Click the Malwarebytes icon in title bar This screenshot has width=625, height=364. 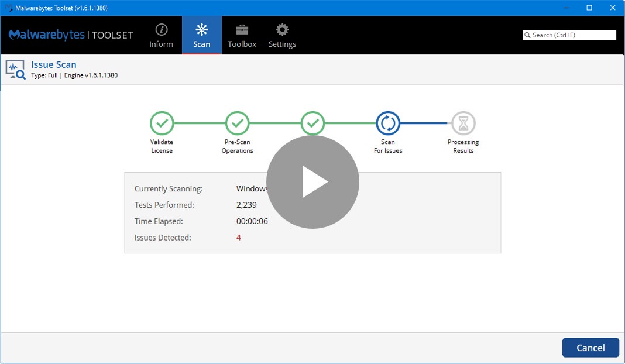(x=8, y=7)
